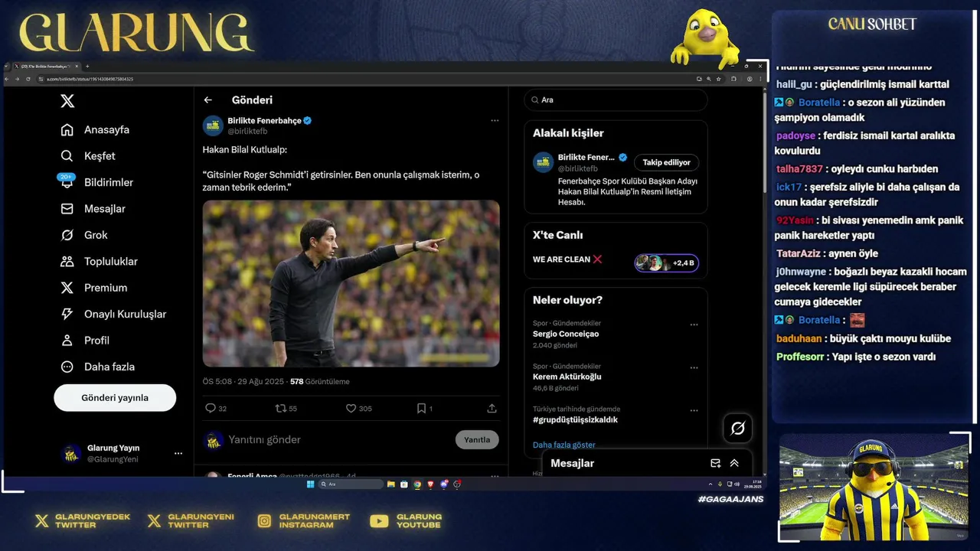Viewport: 980px width, 551px height.
Task: Expand the Daha fazla (More) menu
Action: click(x=97, y=367)
